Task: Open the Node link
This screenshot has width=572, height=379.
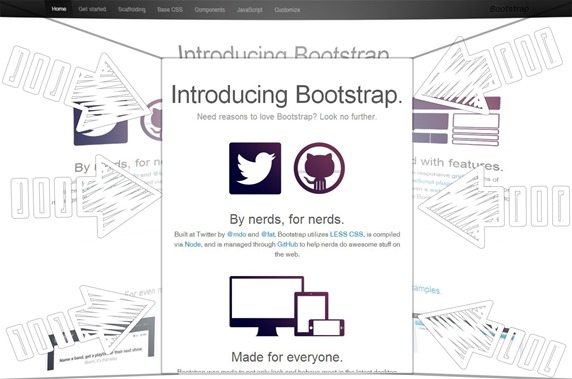Action: tap(193, 244)
